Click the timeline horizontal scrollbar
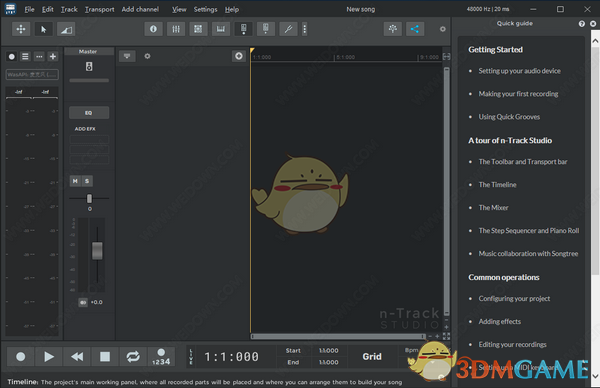The image size is (600, 388). [x=338, y=336]
